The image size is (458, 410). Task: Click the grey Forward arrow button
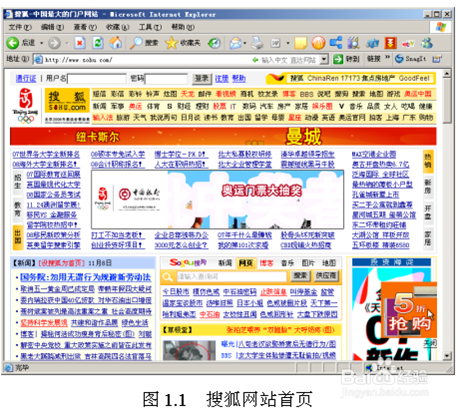pos(54,43)
